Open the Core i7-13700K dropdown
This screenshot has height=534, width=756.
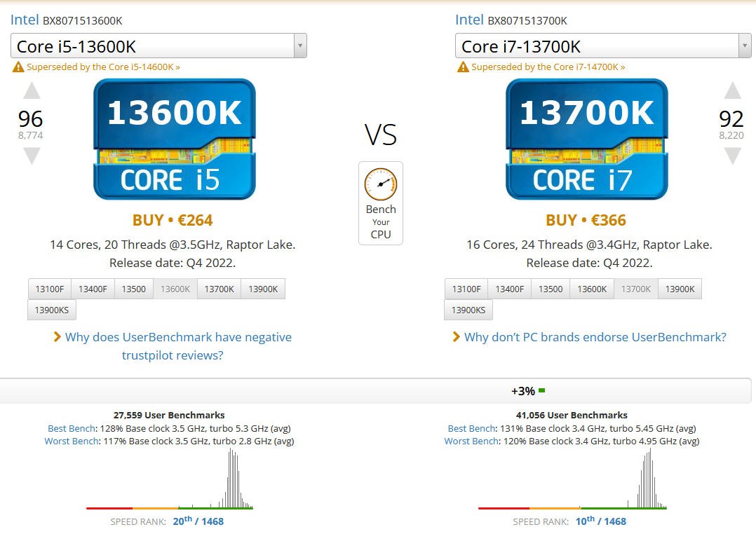(x=745, y=46)
